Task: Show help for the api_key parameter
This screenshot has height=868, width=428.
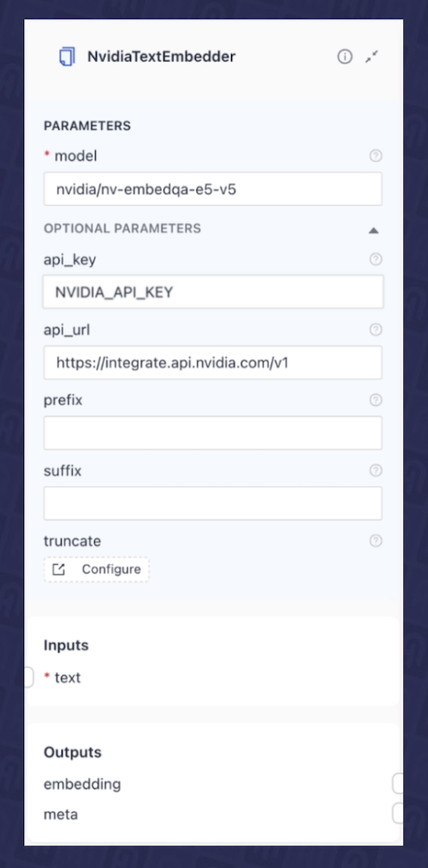Action: (376, 259)
